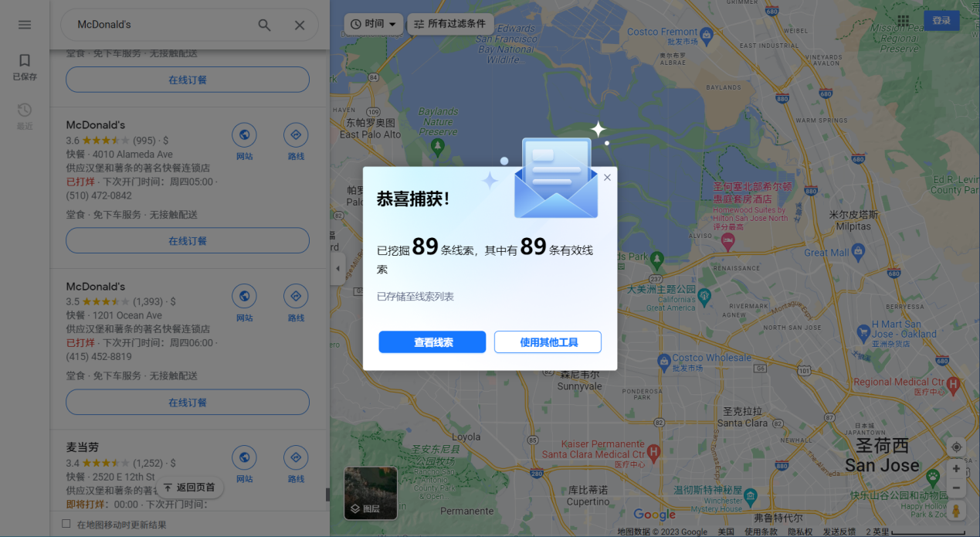Open the hamburger main menu
This screenshot has width=980, height=537.
click(25, 25)
